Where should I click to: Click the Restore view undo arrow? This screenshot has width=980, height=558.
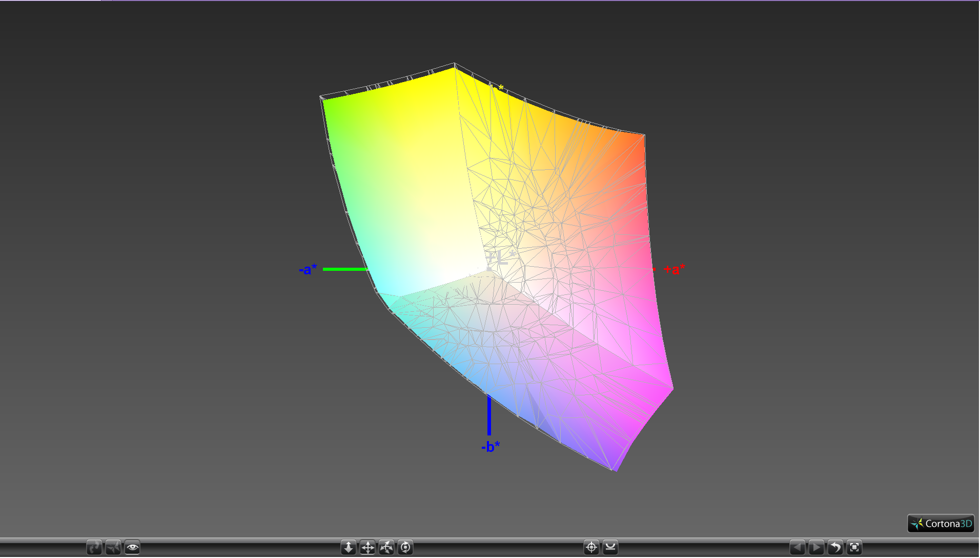tap(835, 548)
